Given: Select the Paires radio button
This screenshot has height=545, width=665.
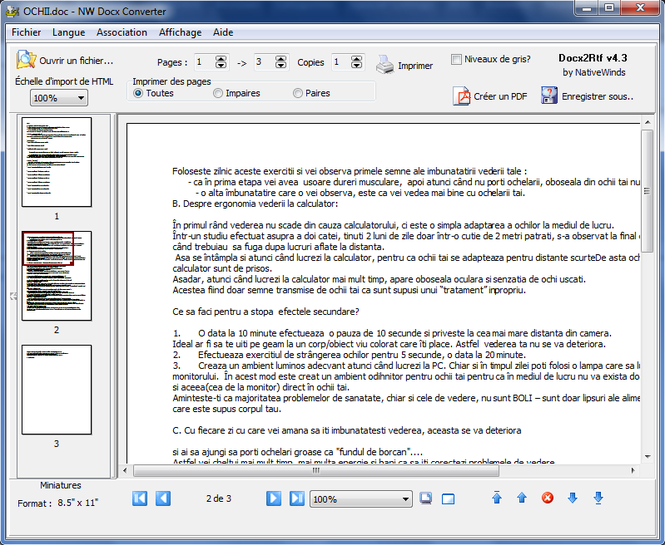Looking at the screenshot, I should [298, 93].
